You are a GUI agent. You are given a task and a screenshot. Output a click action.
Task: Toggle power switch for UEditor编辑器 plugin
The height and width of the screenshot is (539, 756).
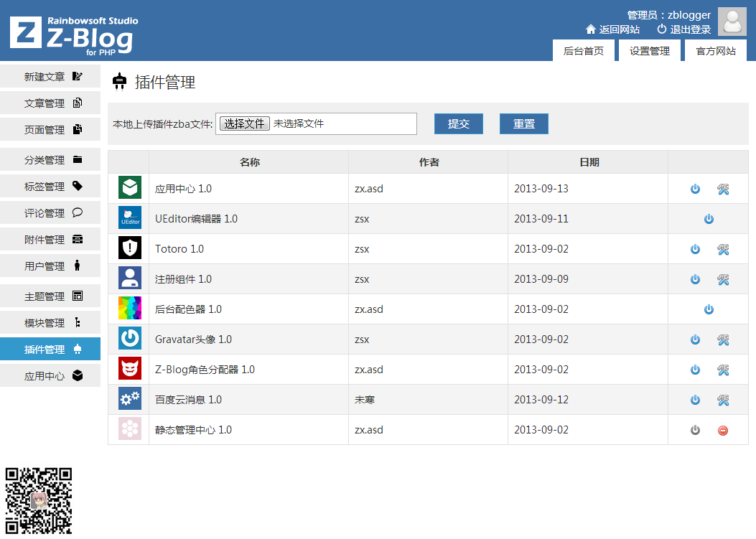pyautogui.click(x=709, y=219)
